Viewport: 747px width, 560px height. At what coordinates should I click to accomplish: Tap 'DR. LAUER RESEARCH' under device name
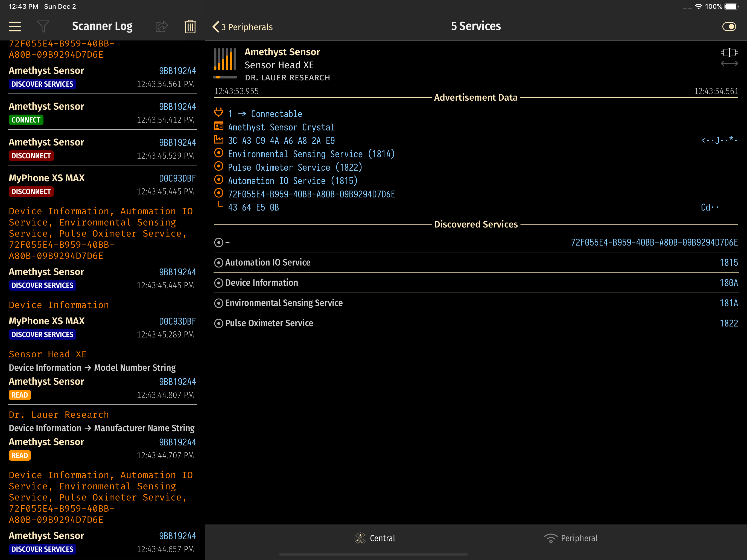pyautogui.click(x=287, y=78)
